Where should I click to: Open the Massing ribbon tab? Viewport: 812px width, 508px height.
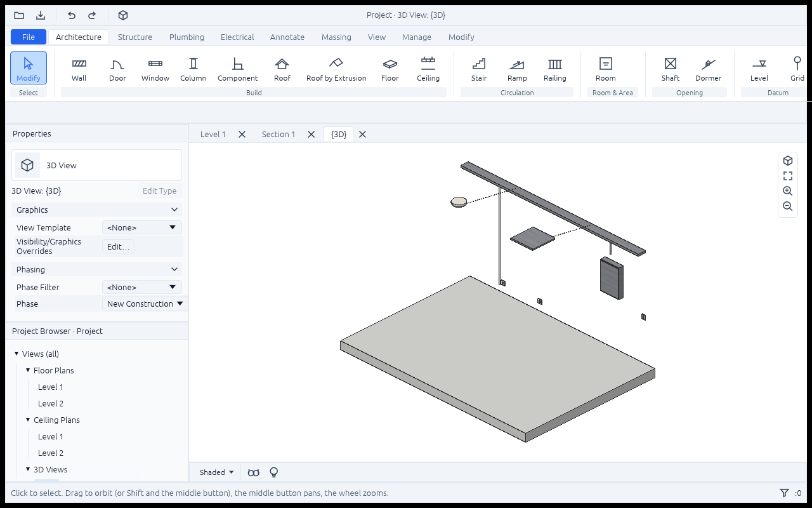coord(336,37)
